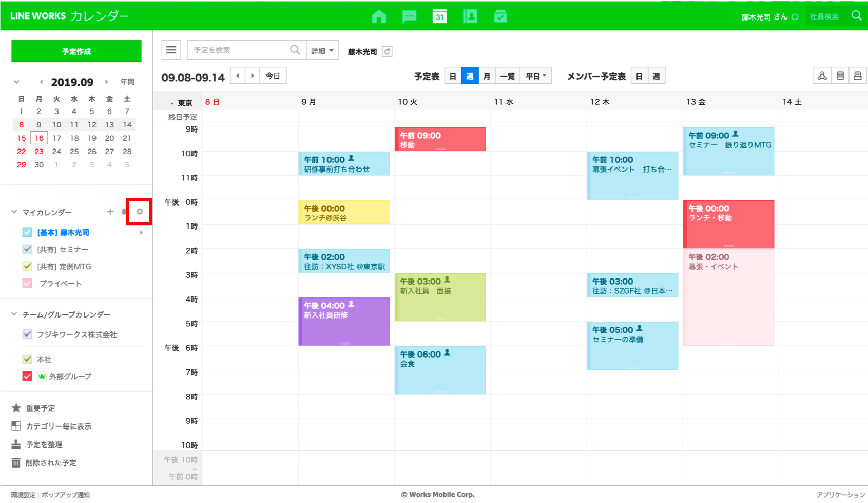
Task: Open the Talk chat bubble icon
Action: click(409, 16)
